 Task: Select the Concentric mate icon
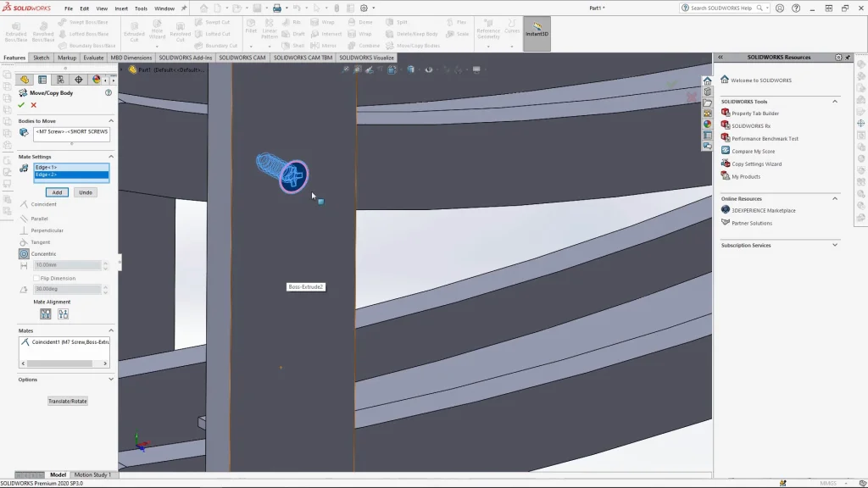pyautogui.click(x=24, y=254)
